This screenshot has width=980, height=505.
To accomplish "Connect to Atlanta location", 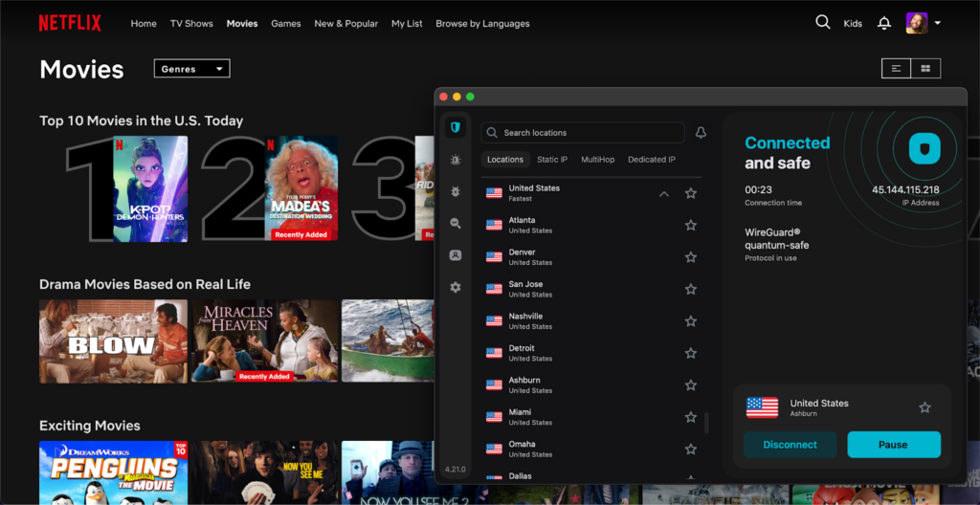I will pos(590,225).
